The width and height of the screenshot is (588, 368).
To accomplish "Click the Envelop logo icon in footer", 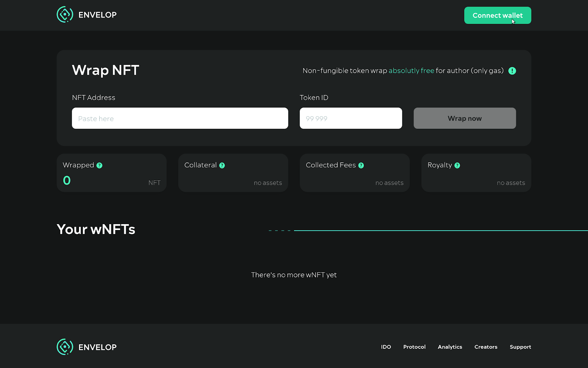I will 65,347.
